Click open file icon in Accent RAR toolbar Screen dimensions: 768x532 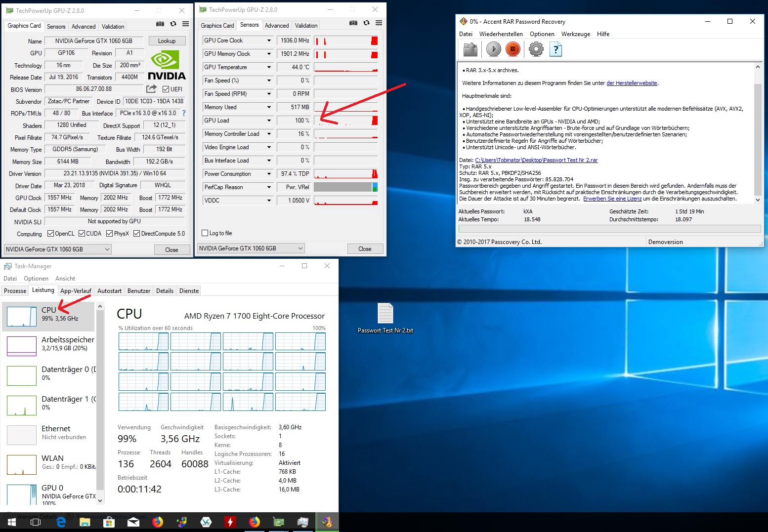pyautogui.click(x=470, y=49)
